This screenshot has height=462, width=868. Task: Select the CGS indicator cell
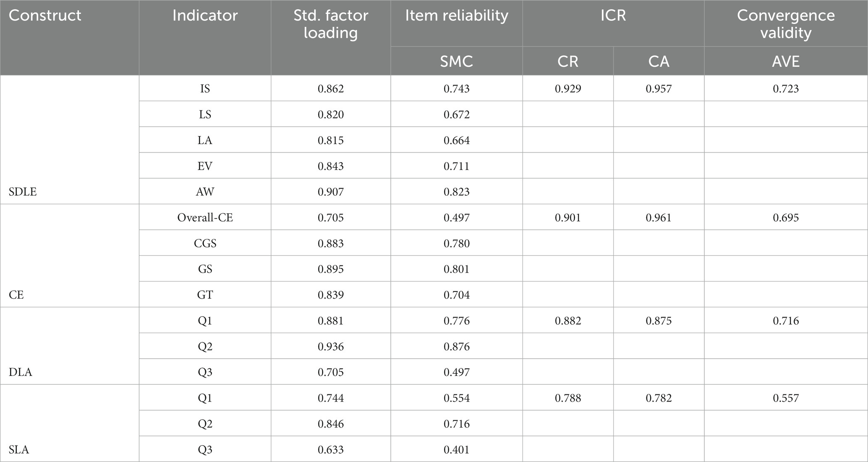[205, 244]
